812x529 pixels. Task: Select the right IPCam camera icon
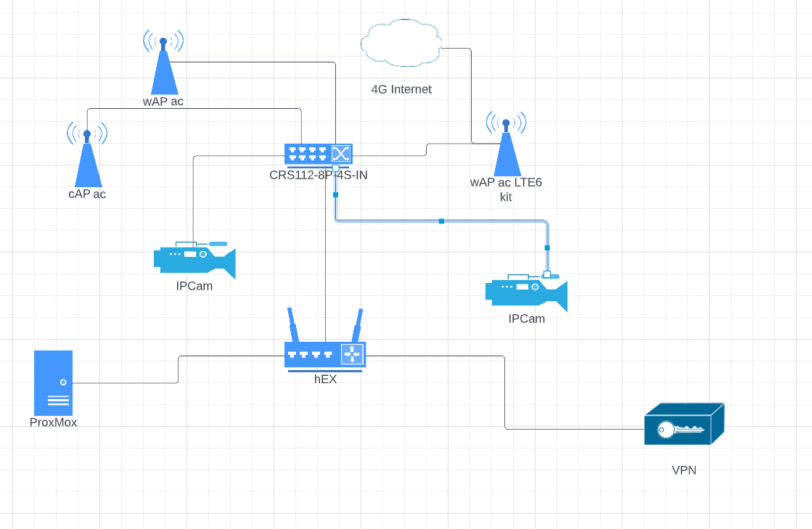pos(526,292)
